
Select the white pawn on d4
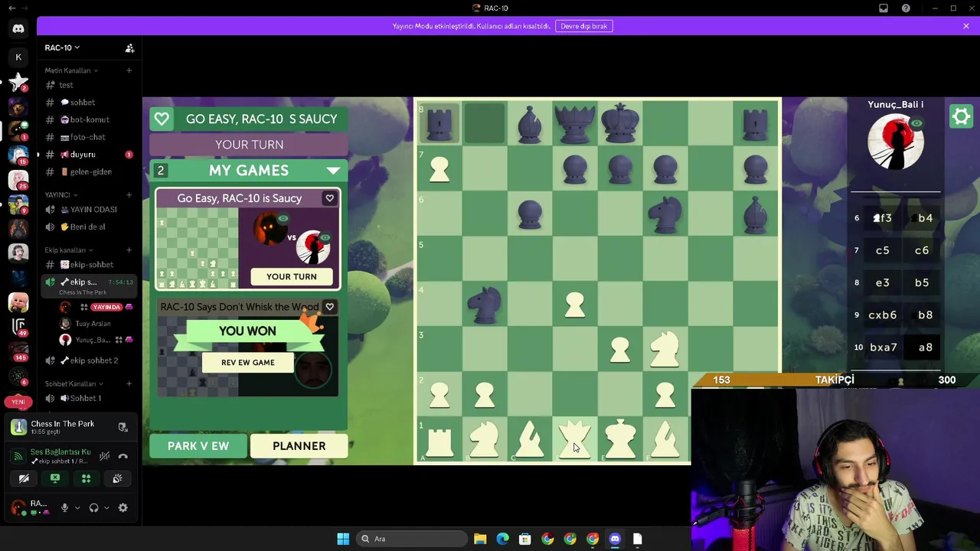575,305
